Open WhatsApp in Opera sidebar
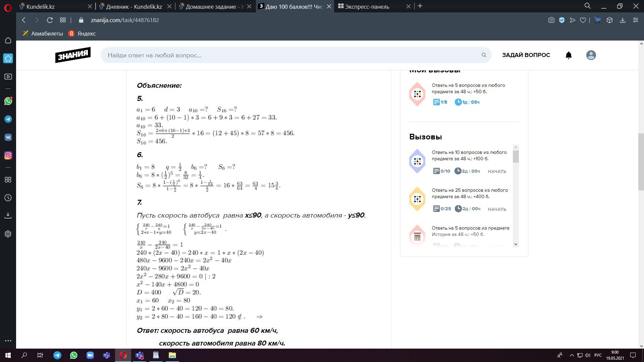Screen dimensions: 644x362 8,101
